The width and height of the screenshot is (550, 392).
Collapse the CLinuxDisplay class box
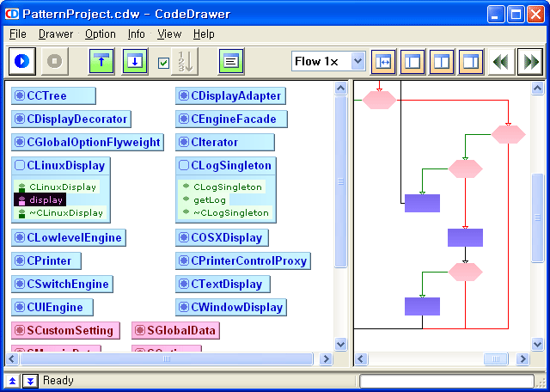pos(21,166)
